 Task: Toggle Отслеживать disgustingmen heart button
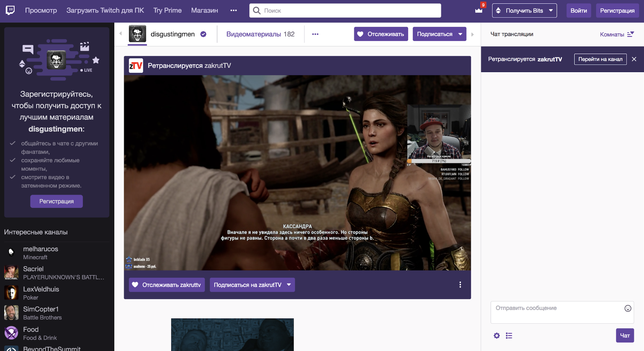(380, 34)
